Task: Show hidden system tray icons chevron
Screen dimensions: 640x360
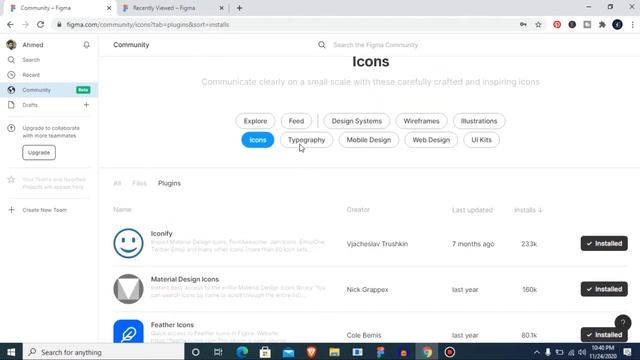Action: [536, 352]
